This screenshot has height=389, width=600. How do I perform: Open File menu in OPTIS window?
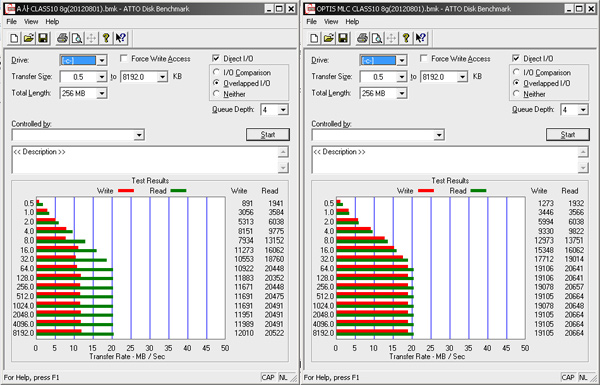[x=311, y=21]
